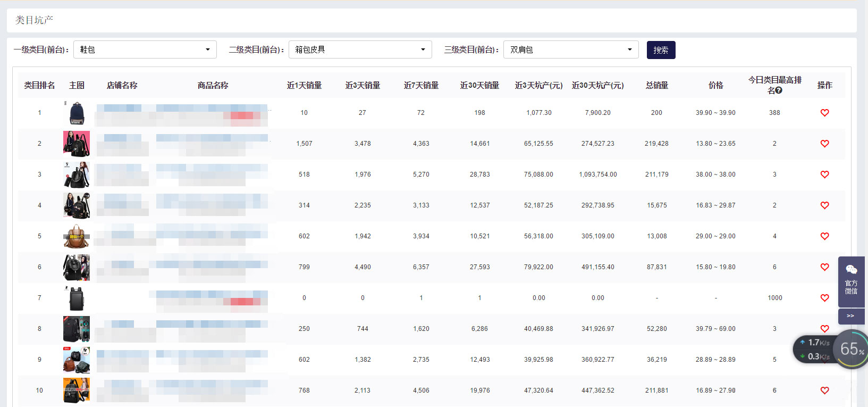Open the 官方微信 chat widget

(851, 280)
